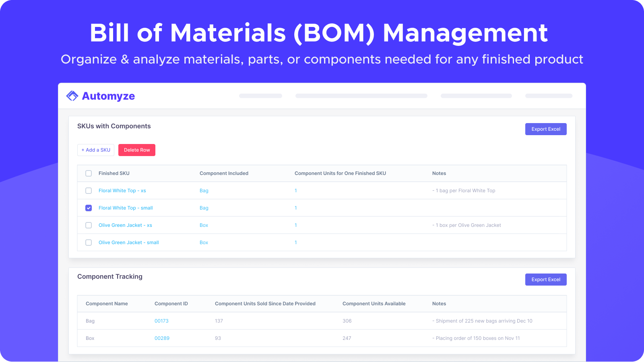Click Export Excel for SKUs with Components
This screenshot has height=362, width=644.
pyautogui.click(x=546, y=129)
